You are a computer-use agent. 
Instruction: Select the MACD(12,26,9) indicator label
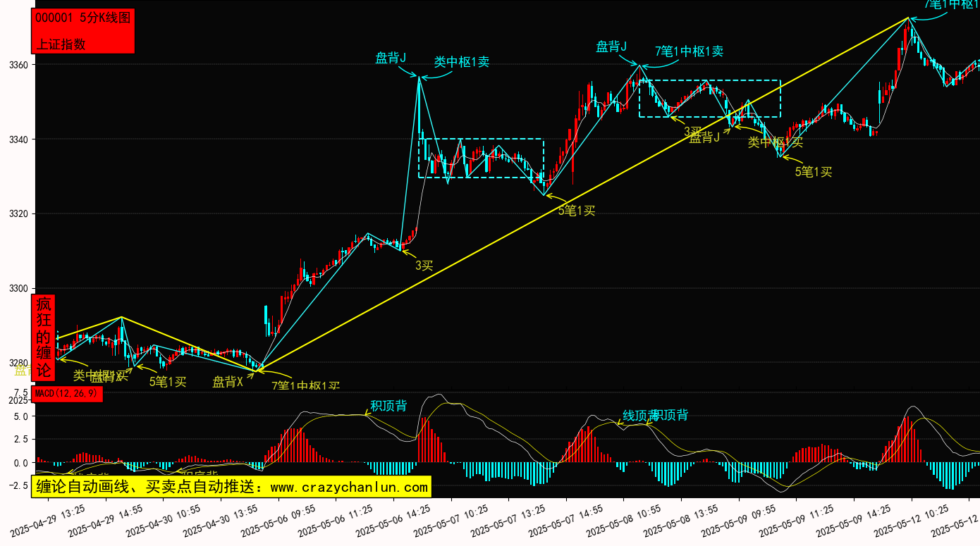(x=67, y=393)
